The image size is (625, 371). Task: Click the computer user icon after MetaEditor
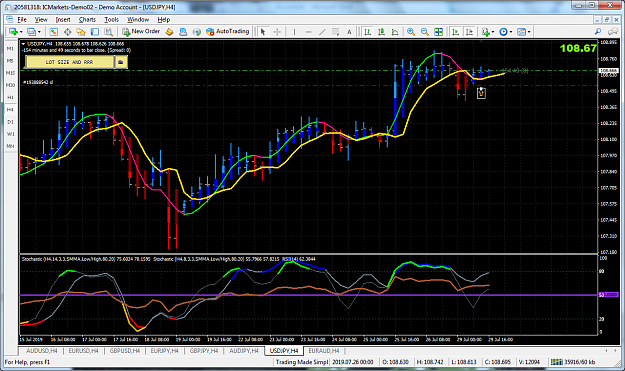[x=183, y=31]
